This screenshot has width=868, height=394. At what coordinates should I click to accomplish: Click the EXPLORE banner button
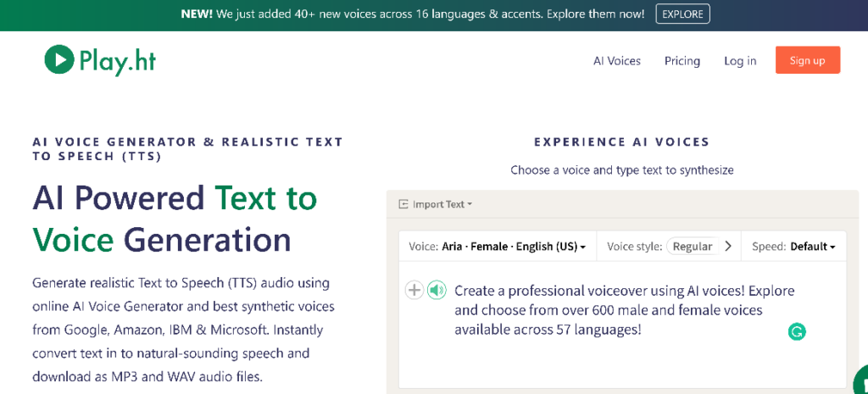click(x=682, y=14)
